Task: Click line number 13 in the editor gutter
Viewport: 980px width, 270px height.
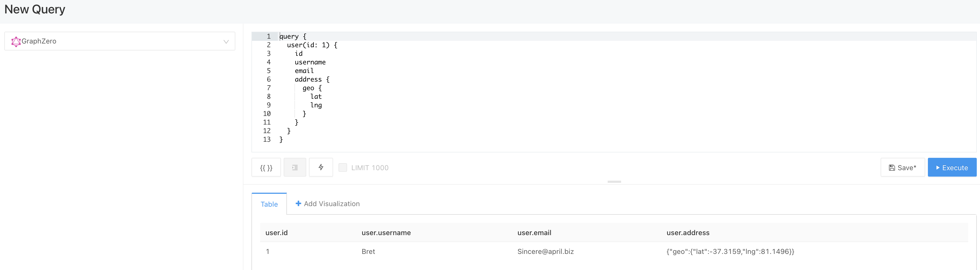Action: (267, 139)
